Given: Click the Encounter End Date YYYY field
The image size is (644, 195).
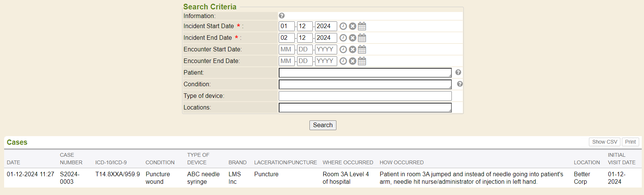Looking at the screenshot, I should tap(326, 61).
